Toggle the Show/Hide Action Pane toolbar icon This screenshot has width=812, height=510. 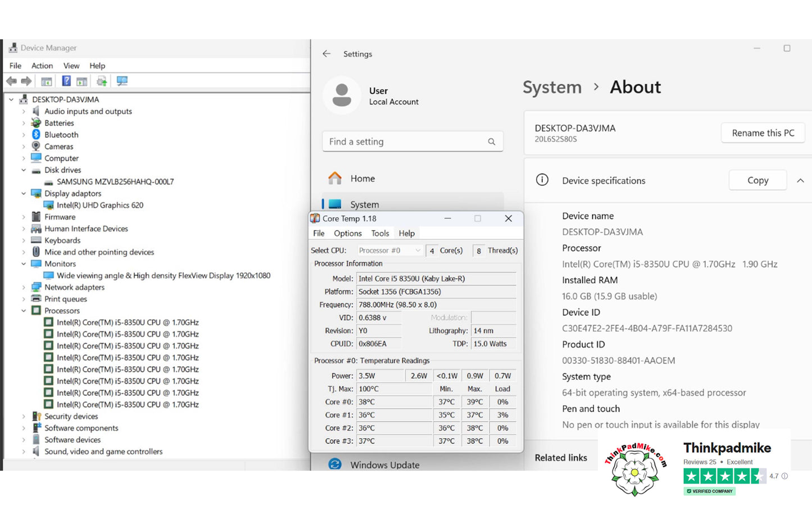[82, 81]
